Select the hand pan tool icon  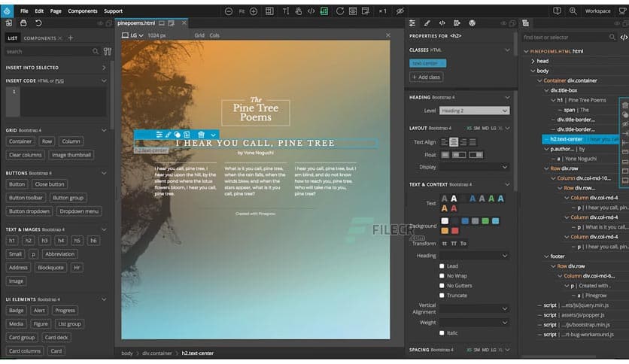[299, 11]
